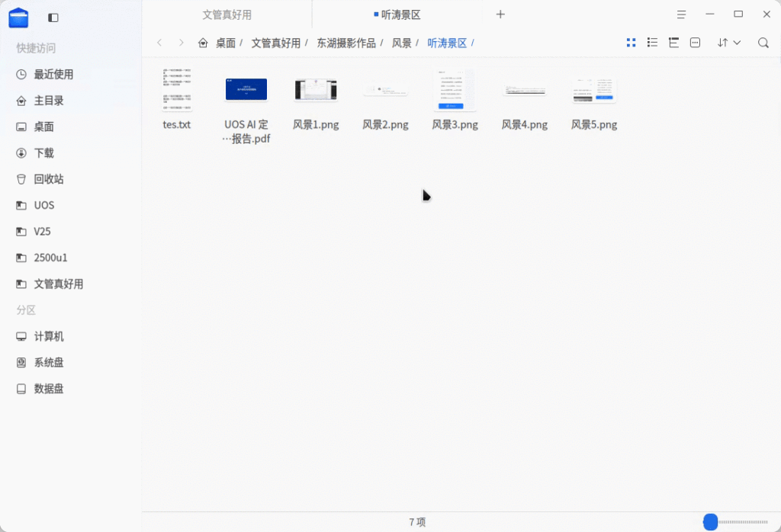
Task: Open Downloads (下载) in sidebar
Action: (x=44, y=152)
